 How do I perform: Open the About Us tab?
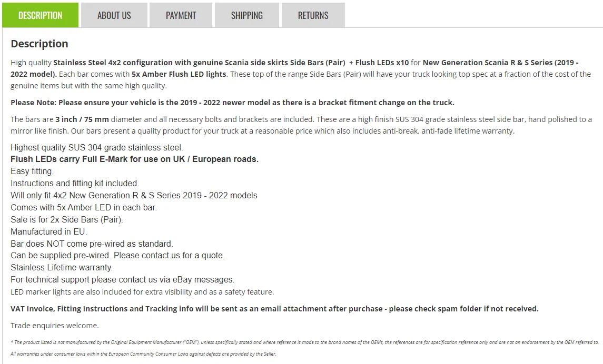[x=114, y=15]
